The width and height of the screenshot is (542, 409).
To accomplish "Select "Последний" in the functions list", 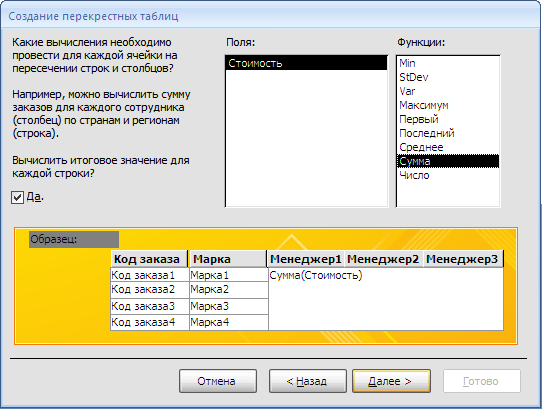I will [x=448, y=133].
